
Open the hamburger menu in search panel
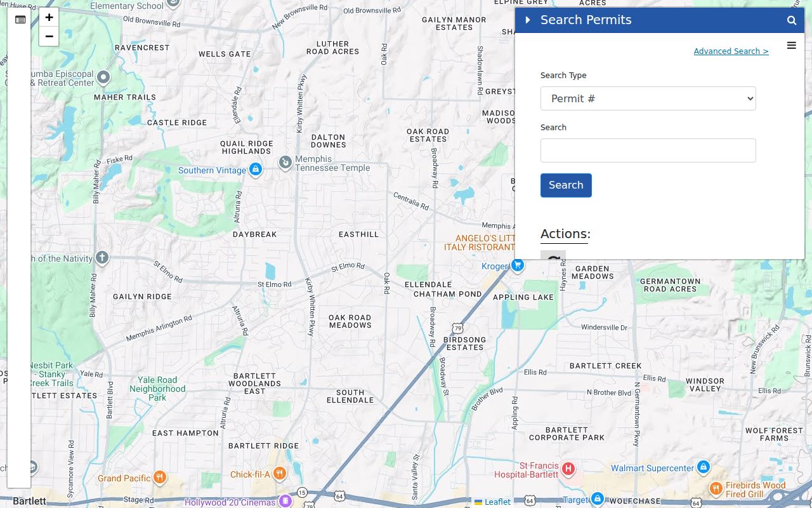coord(791,45)
